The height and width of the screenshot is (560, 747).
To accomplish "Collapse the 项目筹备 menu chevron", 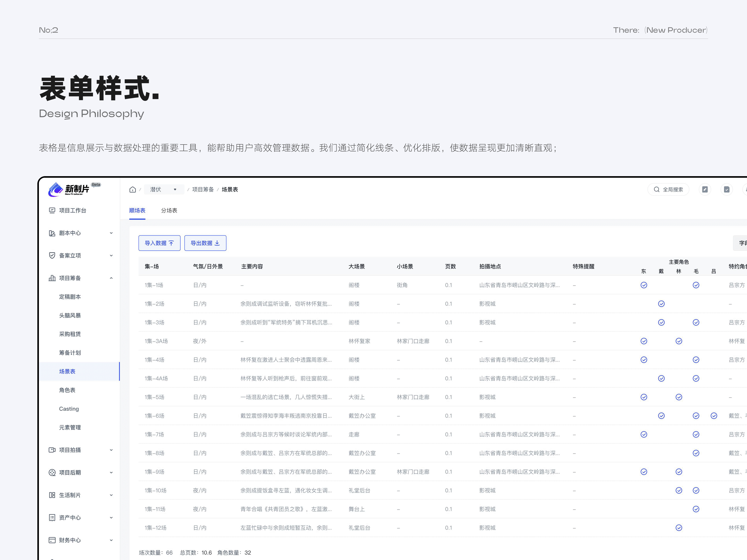I will coord(111,278).
